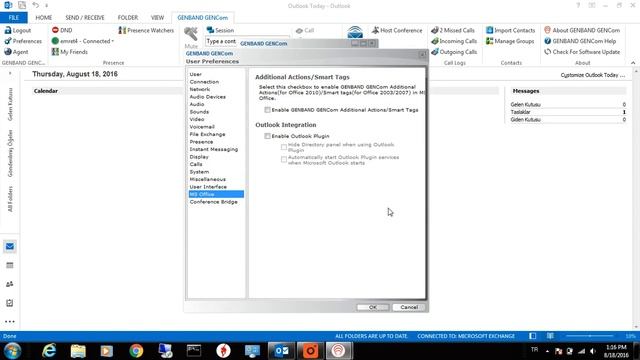Click Import Contacts

point(510,30)
